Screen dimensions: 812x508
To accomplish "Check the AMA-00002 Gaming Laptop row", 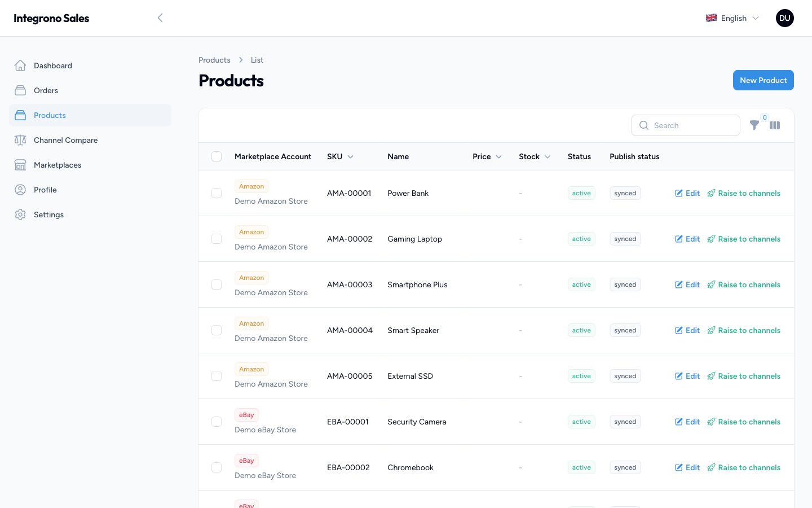I will tap(217, 239).
